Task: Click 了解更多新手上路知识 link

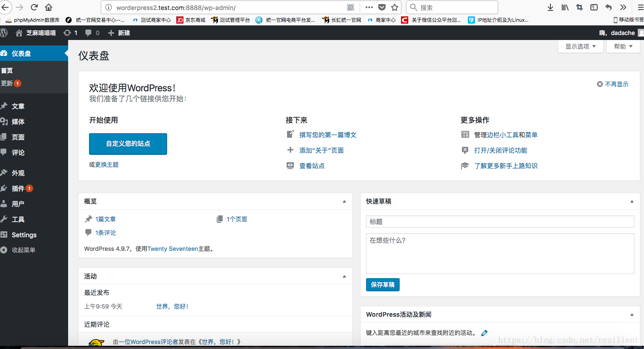Action: (x=506, y=166)
